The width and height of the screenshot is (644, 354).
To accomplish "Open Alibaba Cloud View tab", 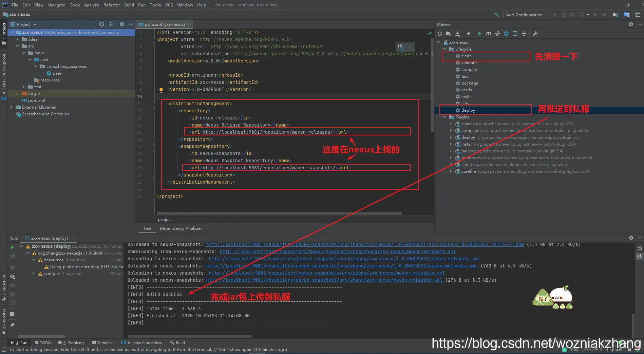I will click(141, 343).
